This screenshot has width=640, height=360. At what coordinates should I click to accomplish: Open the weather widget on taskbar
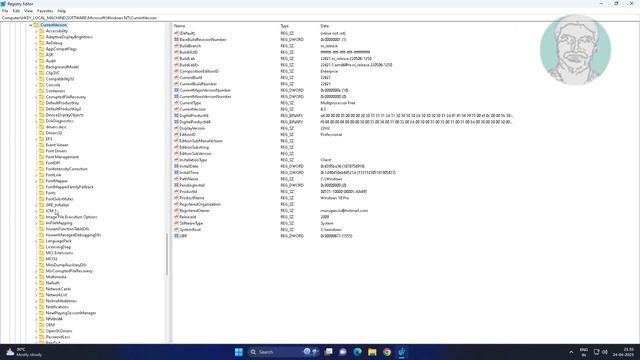(x=24, y=352)
